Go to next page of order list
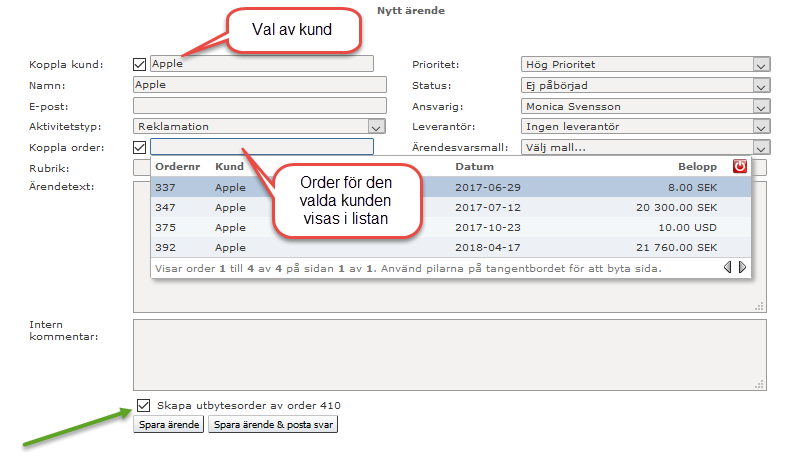The image size is (792, 476). click(742, 268)
